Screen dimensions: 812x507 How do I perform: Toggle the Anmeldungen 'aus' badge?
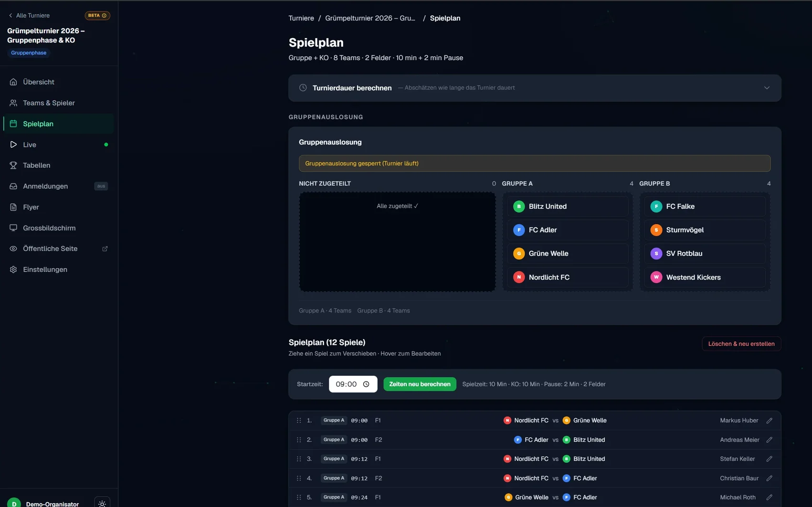pos(101,186)
